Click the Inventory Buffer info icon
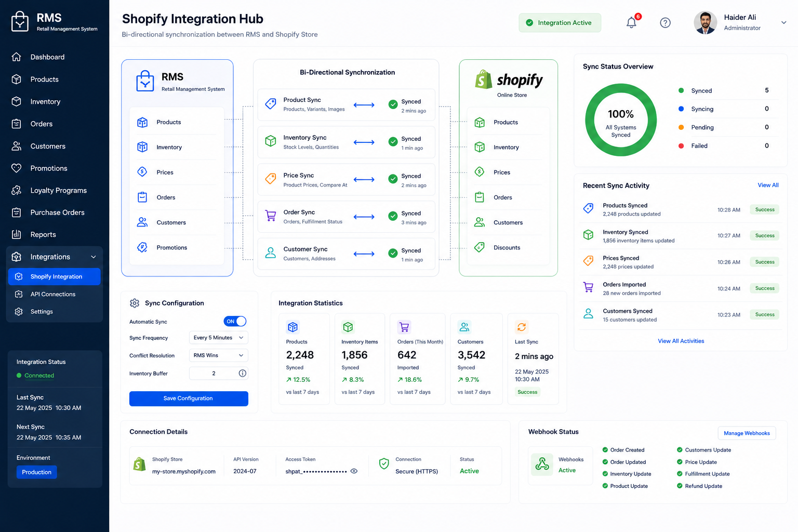798x532 pixels. [242, 373]
